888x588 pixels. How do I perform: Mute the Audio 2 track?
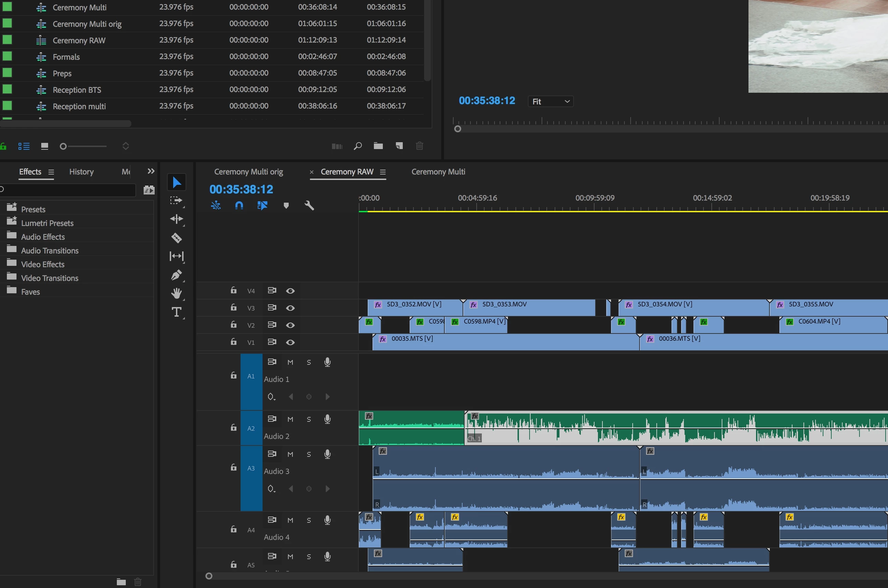point(290,419)
